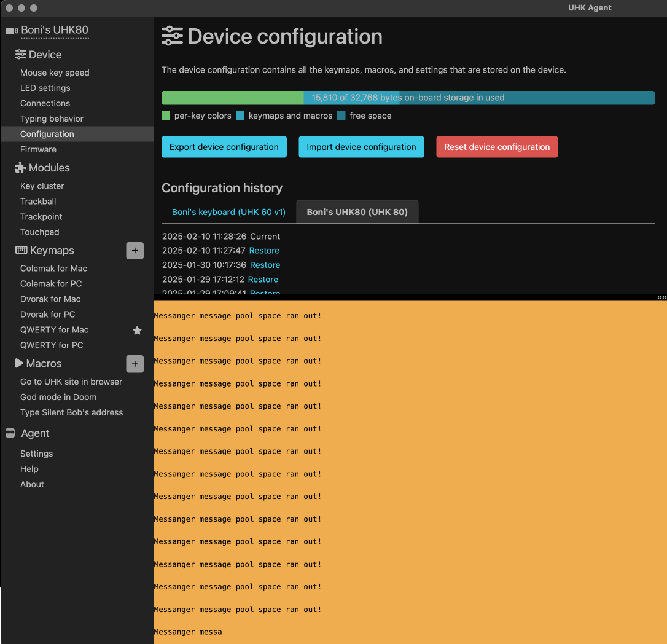
Task: Add a new macro with plus button
Action: 135,364
